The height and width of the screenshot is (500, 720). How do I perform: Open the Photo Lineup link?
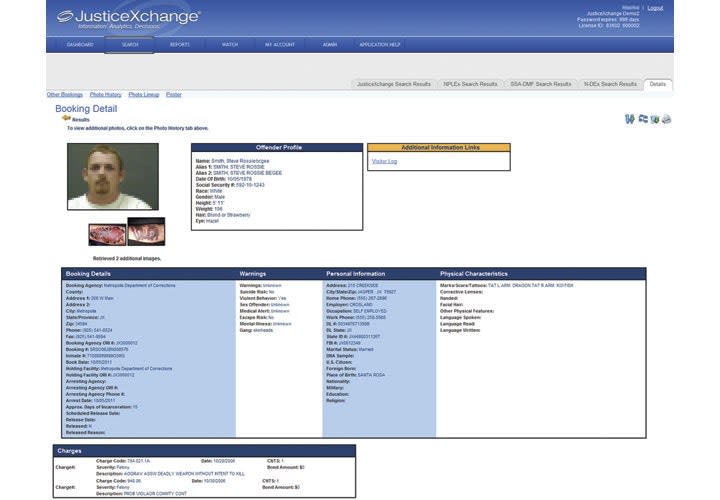pyautogui.click(x=143, y=94)
